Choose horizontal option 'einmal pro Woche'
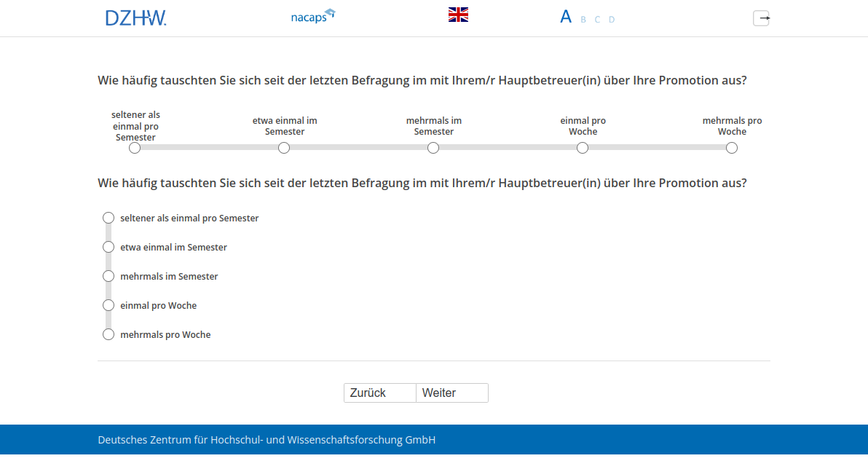 coord(583,148)
